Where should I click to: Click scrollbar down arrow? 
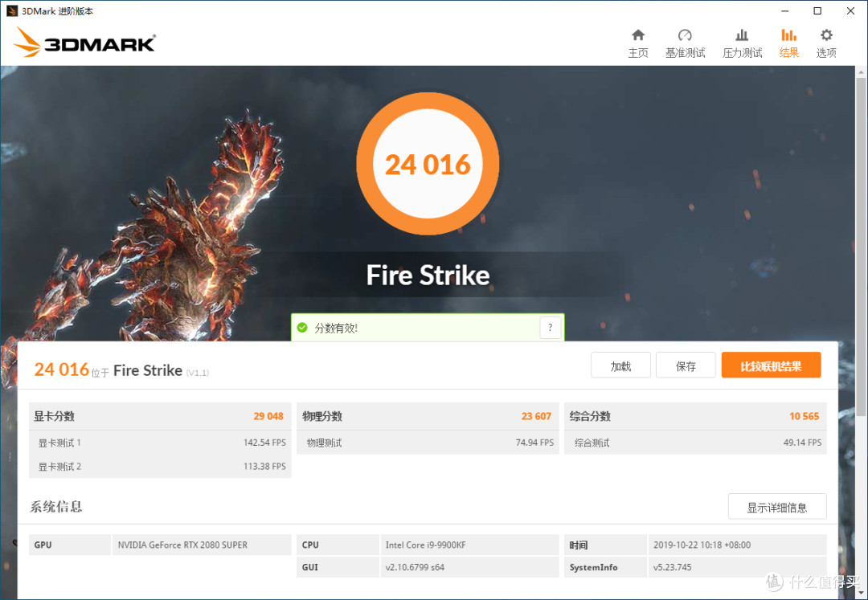click(x=862, y=592)
